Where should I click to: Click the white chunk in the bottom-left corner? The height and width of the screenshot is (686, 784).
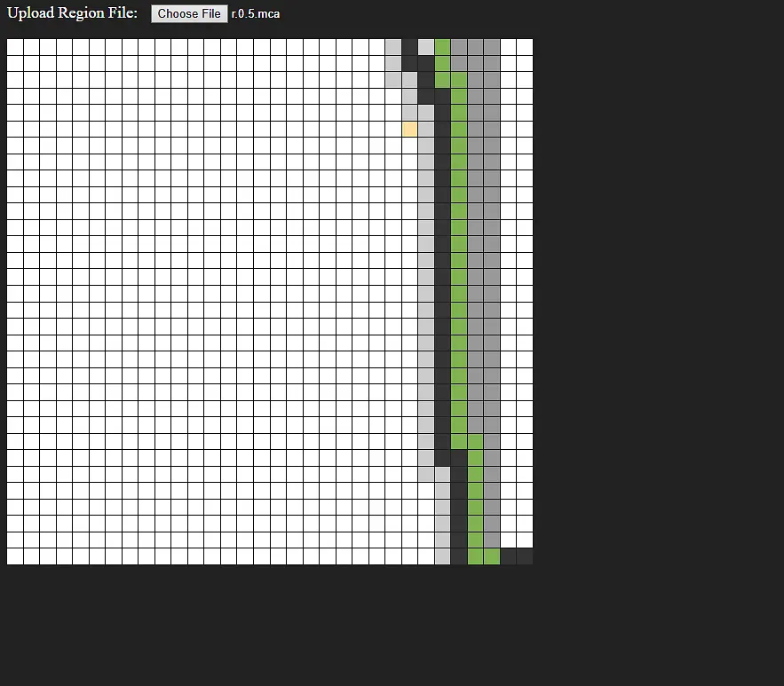click(x=15, y=556)
